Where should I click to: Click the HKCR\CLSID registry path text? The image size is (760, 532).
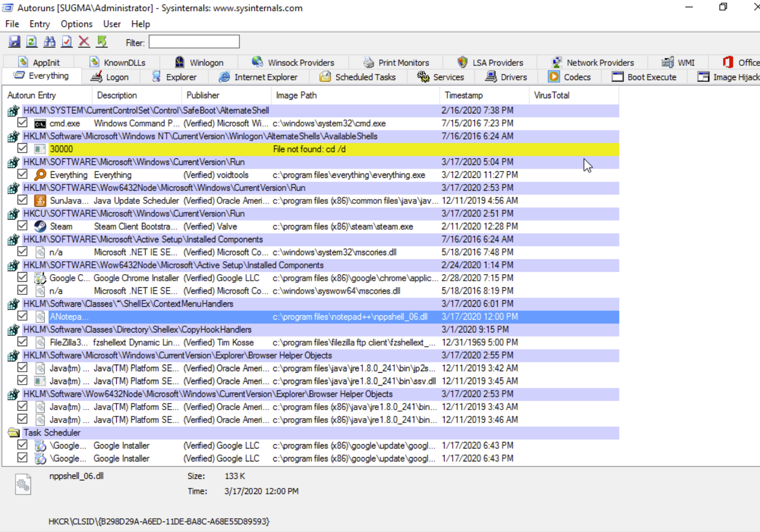(x=159, y=522)
